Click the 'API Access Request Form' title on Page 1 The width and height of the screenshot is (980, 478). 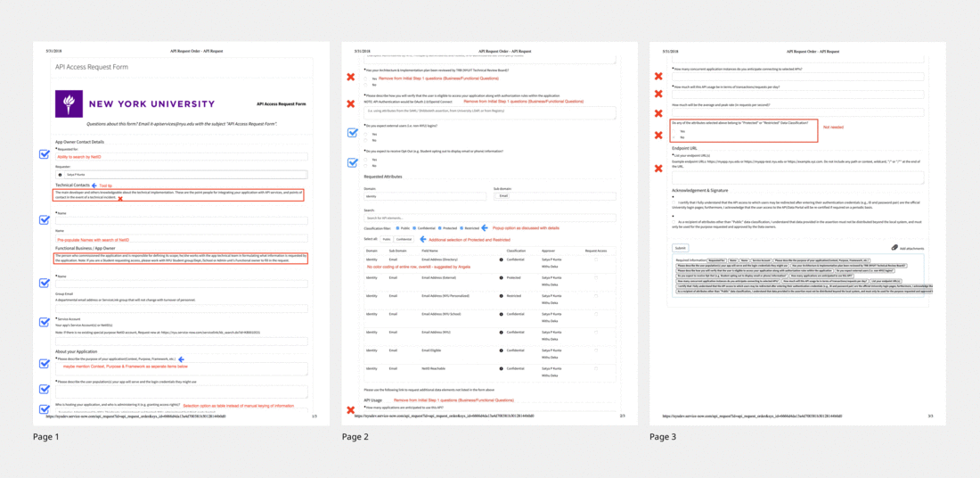click(x=92, y=66)
